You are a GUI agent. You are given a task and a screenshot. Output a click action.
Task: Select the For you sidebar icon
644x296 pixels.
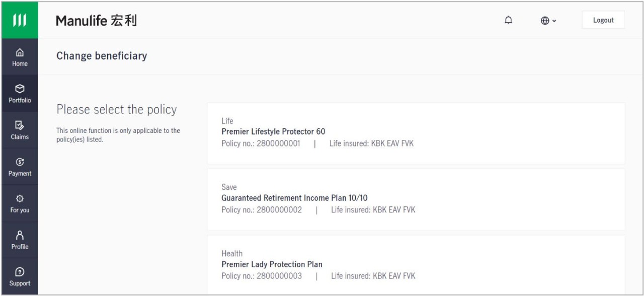(20, 203)
